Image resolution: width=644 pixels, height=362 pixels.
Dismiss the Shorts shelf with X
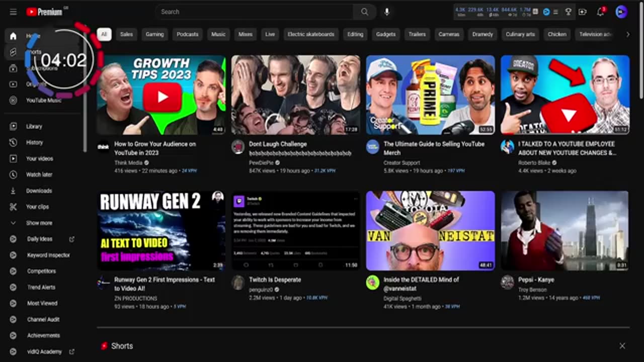tap(622, 346)
